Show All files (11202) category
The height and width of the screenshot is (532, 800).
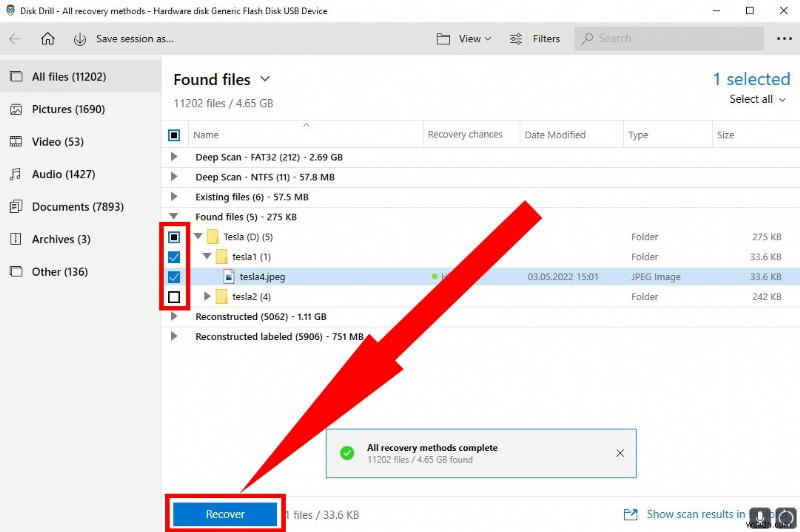click(81, 77)
